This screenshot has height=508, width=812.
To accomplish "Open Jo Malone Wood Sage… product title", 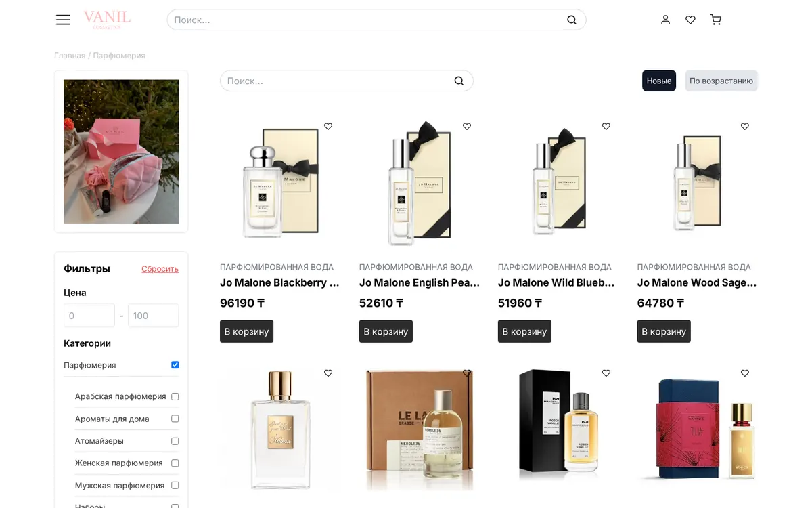I will pos(697,282).
